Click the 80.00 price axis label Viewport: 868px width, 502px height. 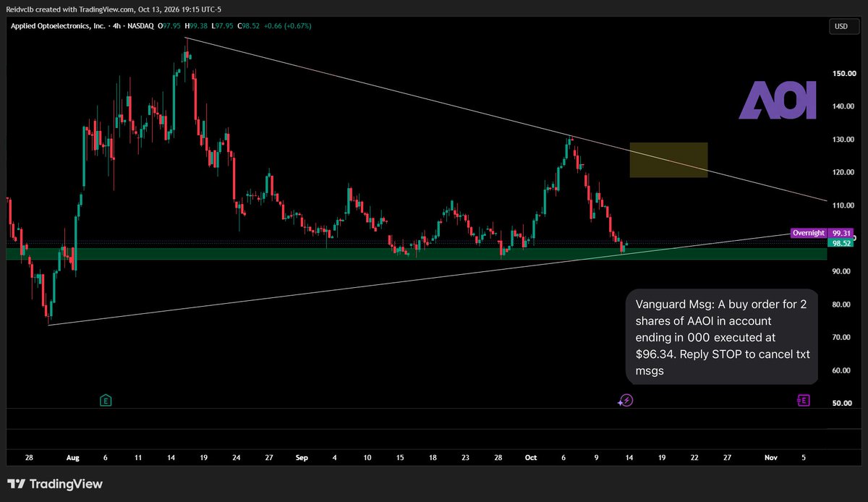843,305
